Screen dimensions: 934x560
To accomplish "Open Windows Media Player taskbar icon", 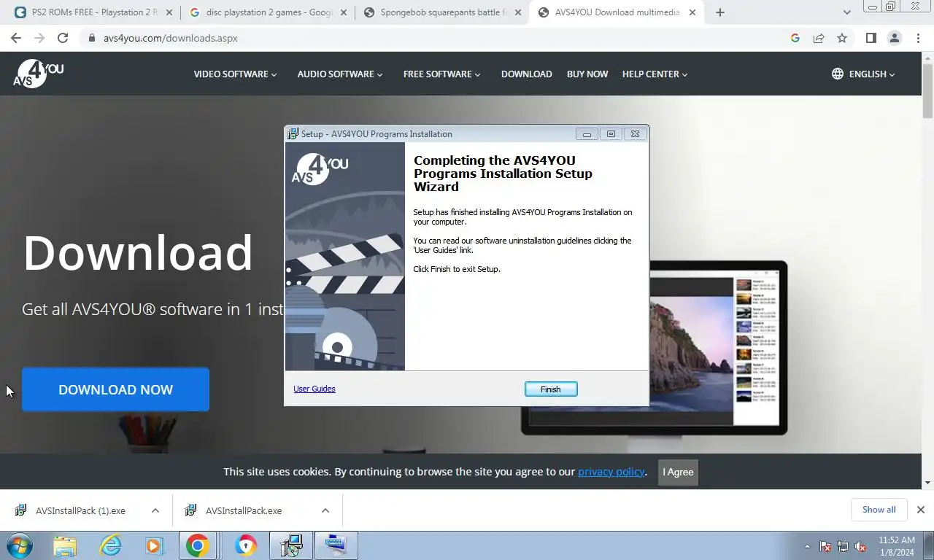I will (x=154, y=545).
